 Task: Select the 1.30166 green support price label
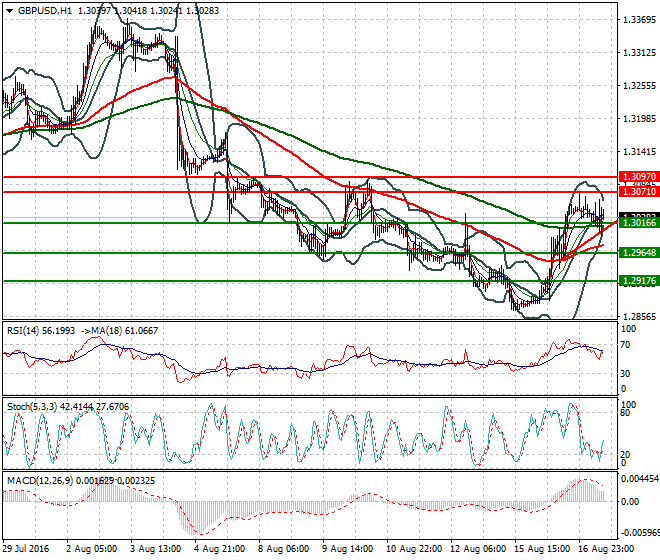pos(639,223)
